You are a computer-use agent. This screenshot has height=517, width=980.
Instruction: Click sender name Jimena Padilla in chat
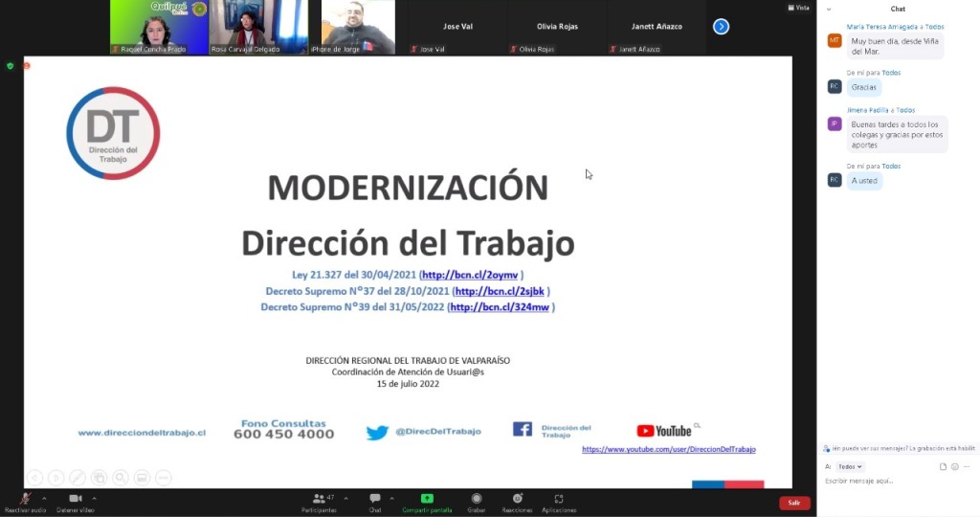[867, 110]
